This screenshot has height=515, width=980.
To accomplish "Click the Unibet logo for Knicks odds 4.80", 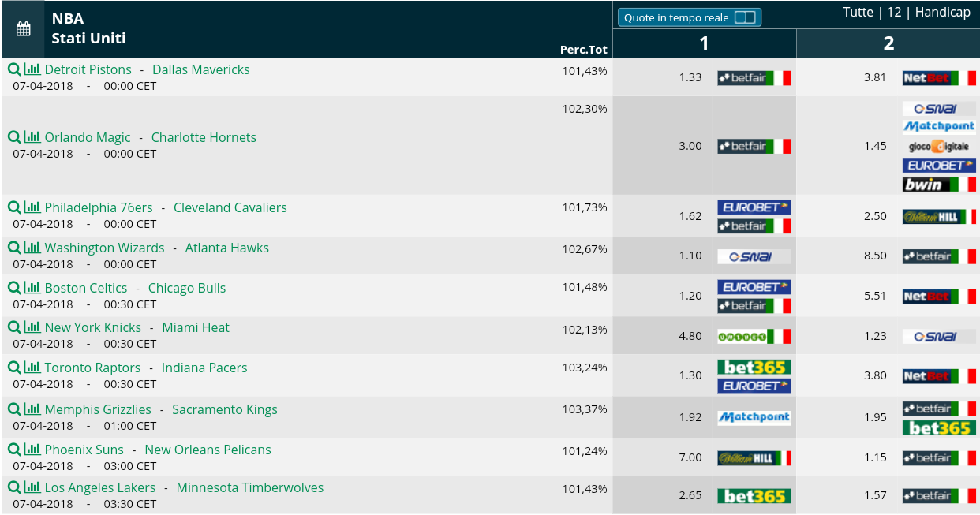I will pos(754,336).
